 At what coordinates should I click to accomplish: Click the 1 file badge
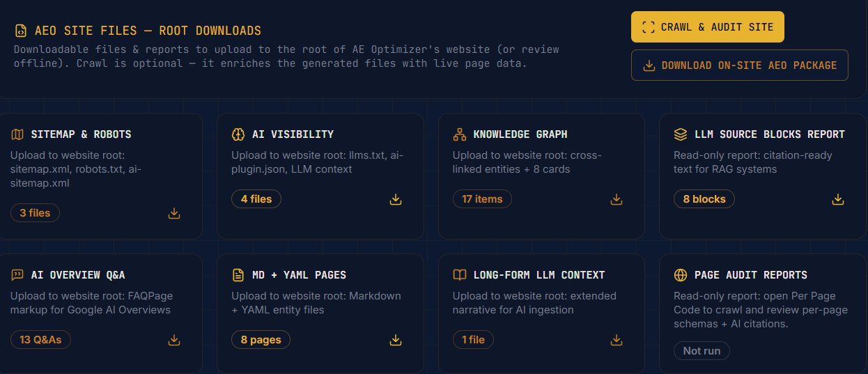(x=473, y=340)
